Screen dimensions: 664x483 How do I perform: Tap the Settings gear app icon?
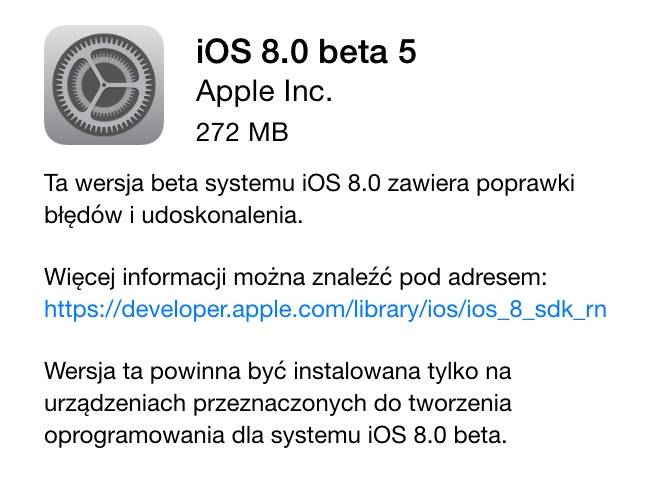[x=104, y=85]
